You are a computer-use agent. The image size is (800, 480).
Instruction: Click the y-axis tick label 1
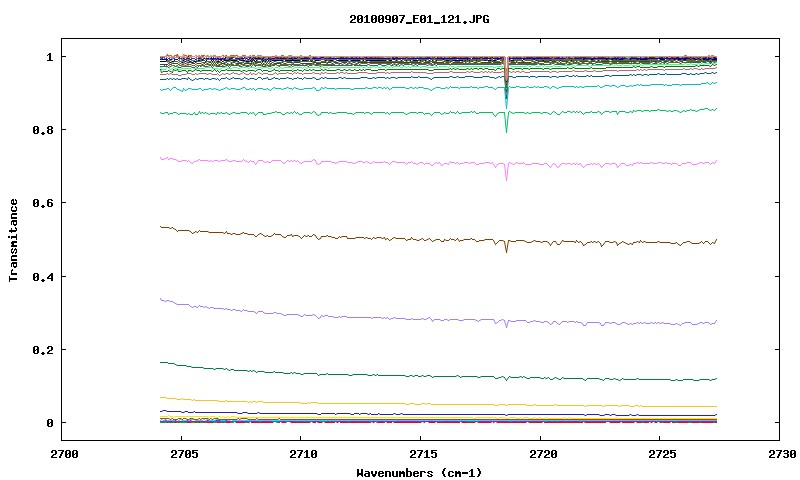click(49, 57)
